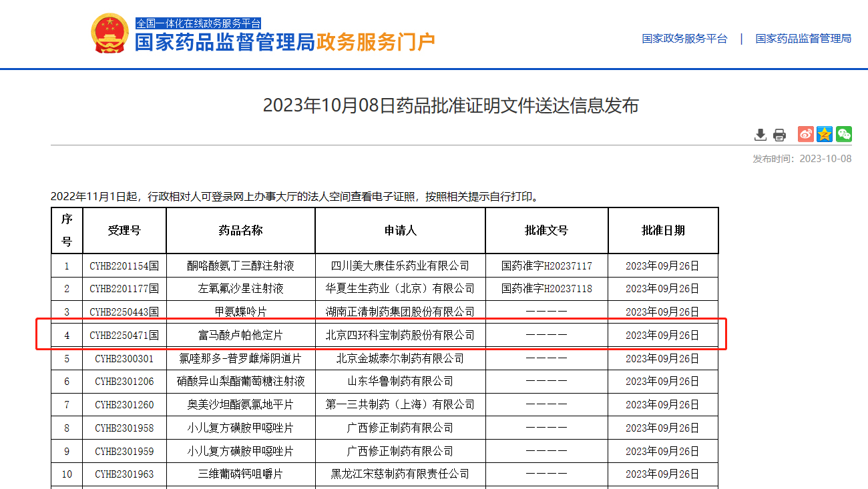Select cell CYHB2301206
This screenshot has width=868, height=489.
[124, 382]
